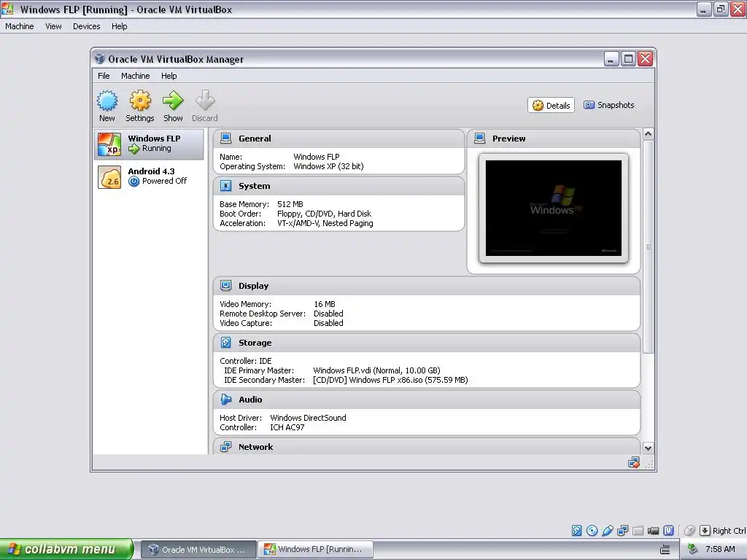Click the System section chip icon
Viewport: 747px width, 560px height.
(226, 186)
